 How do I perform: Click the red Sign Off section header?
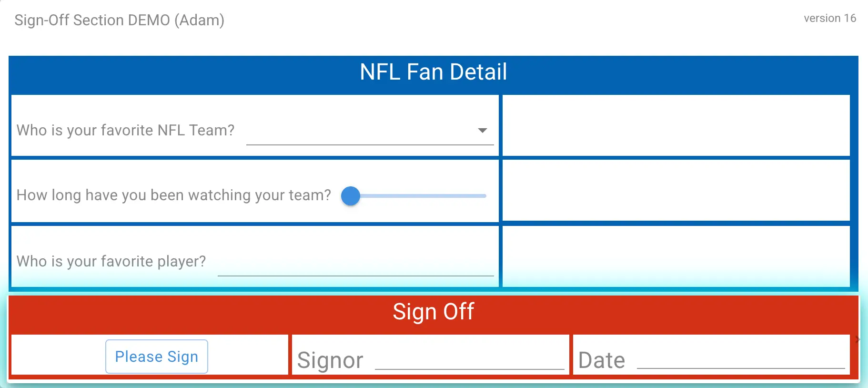(433, 312)
